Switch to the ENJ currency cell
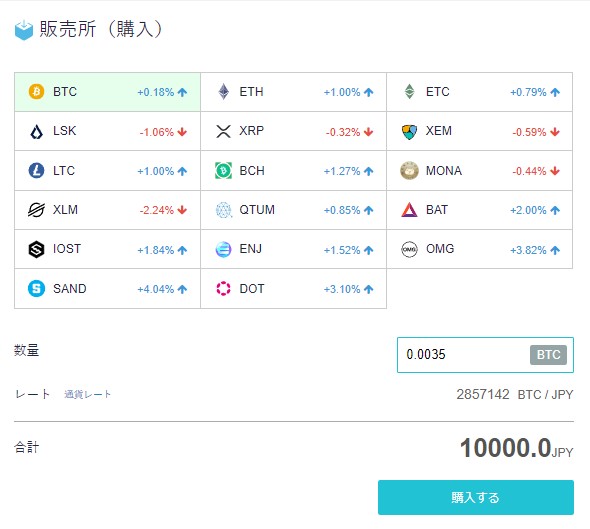 pyautogui.click(x=293, y=249)
